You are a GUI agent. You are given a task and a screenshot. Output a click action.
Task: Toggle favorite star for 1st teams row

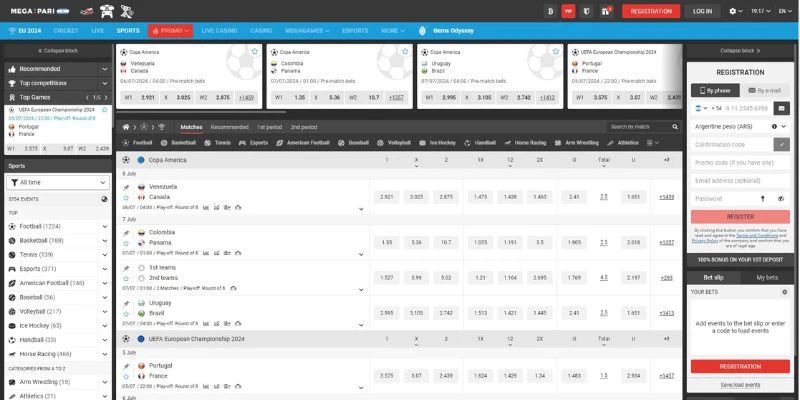[126, 278]
